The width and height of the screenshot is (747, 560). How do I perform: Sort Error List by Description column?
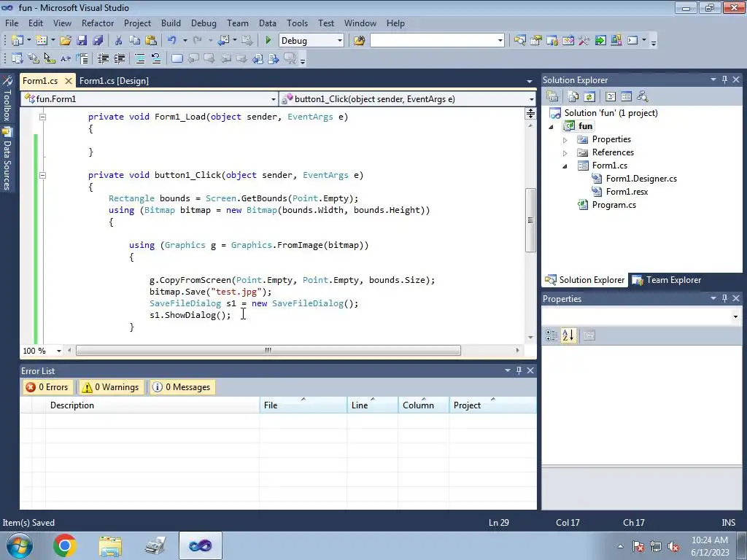[152, 405]
